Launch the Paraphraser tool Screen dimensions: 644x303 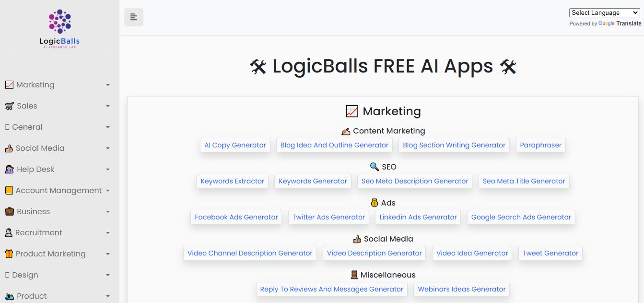tap(540, 145)
